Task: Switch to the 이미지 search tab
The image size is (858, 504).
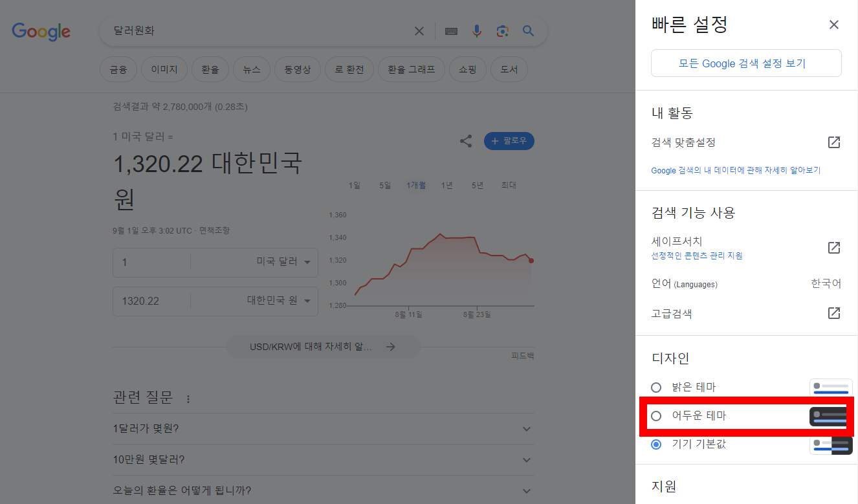Action: [x=164, y=69]
